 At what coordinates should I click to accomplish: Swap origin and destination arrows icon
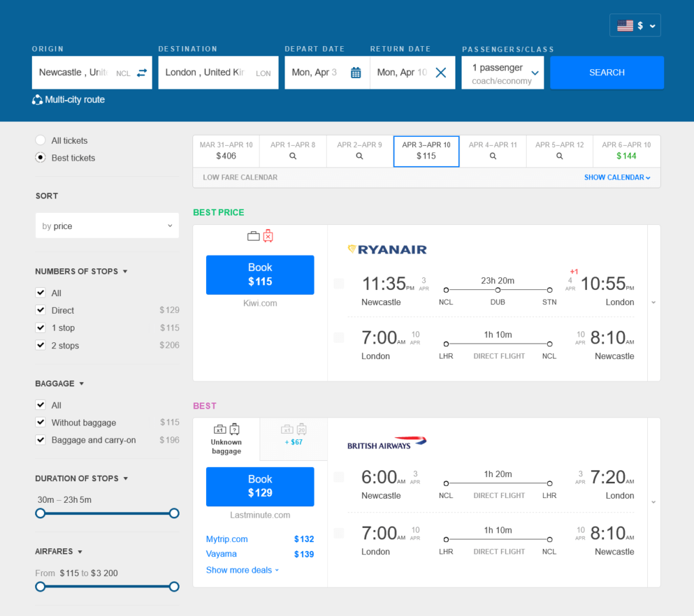pyautogui.click(x=142, y=73)
